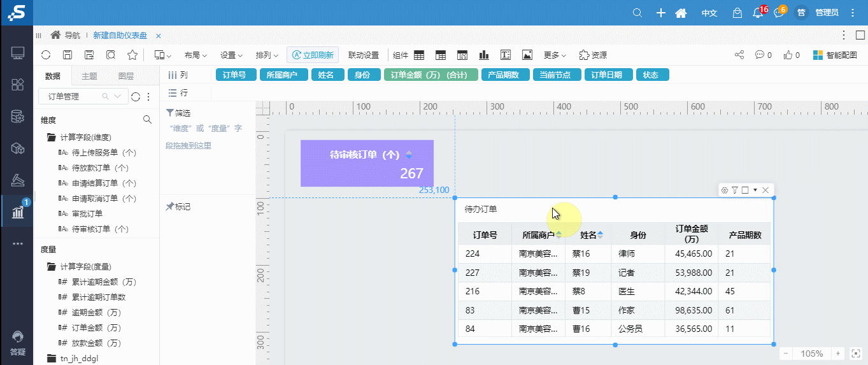The width and height of the screenshot is (868, 365).
Task: Click the fit-to-screen icon beside zoom
Action: [856, 354]
